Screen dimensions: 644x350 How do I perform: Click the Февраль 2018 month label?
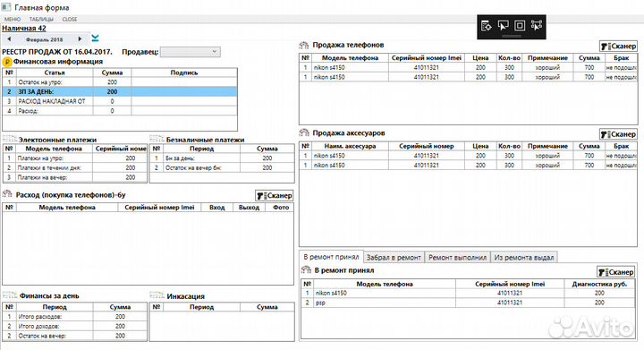[45, 39]
